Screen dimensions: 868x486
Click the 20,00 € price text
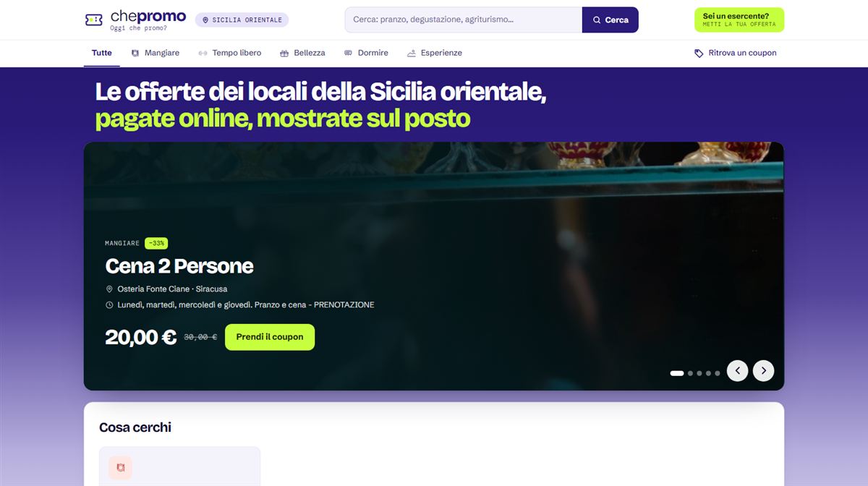pos(141,337)
